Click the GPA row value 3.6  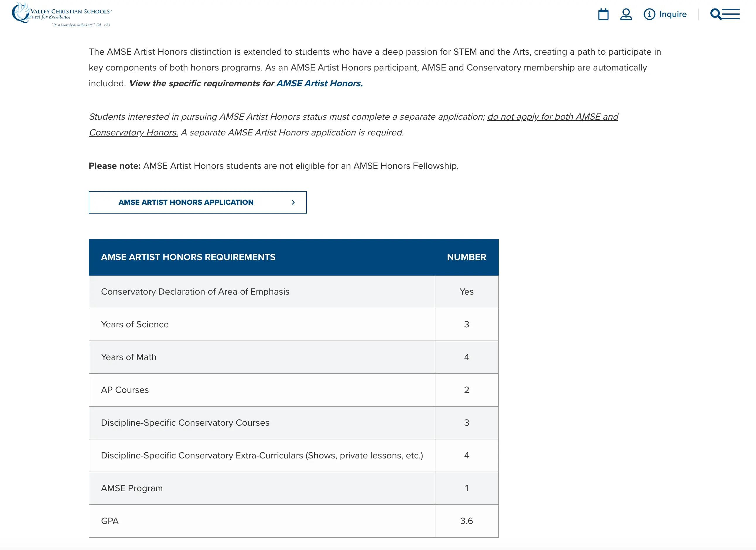466,521
